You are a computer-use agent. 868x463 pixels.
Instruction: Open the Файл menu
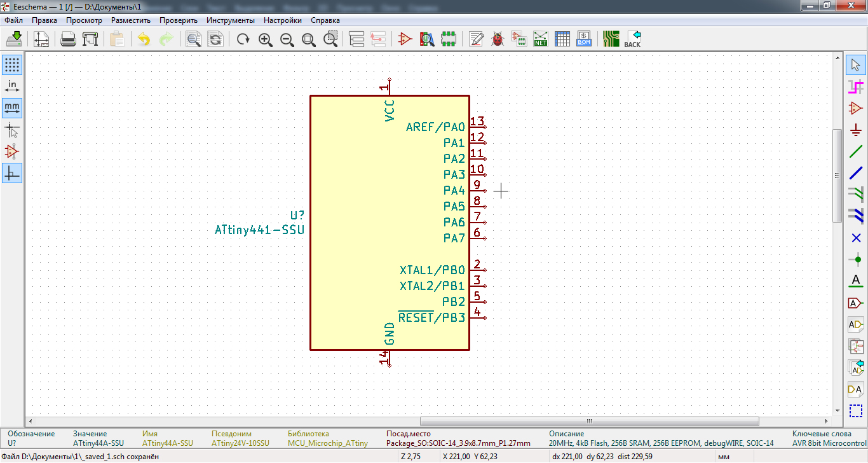13,20
